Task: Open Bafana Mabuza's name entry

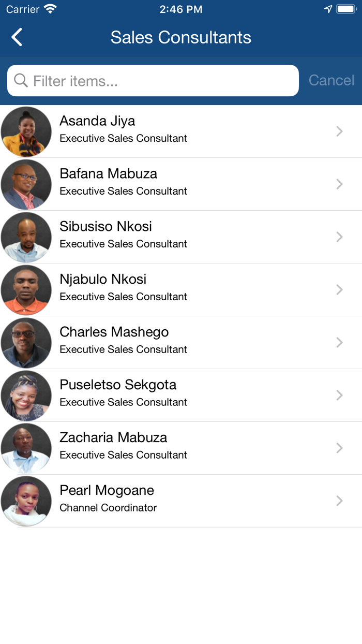Action: click(108, 174)
